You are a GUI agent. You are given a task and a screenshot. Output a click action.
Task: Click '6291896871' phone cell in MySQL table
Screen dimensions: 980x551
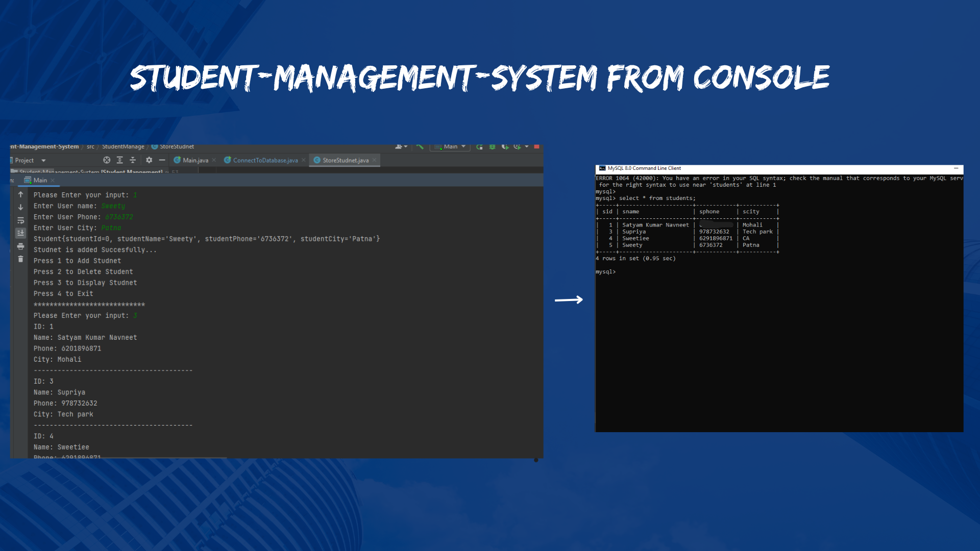[x=716, y=238]
